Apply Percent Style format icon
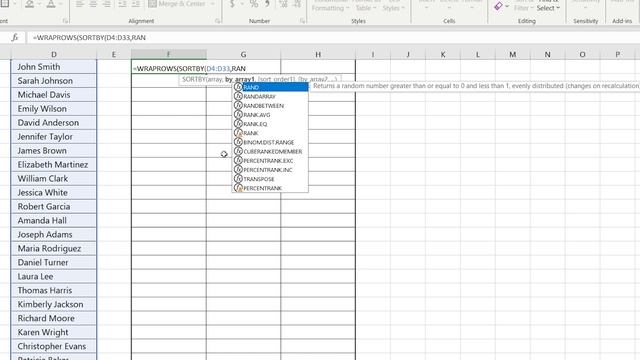Viewport: 640px width, 360px height. [x=254, y=4]
